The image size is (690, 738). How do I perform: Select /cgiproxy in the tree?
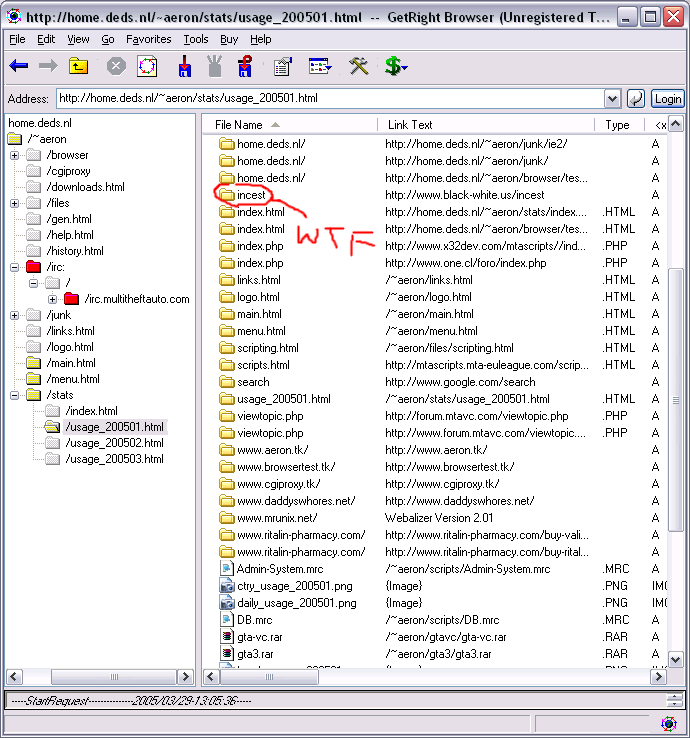tap(68, 171)
